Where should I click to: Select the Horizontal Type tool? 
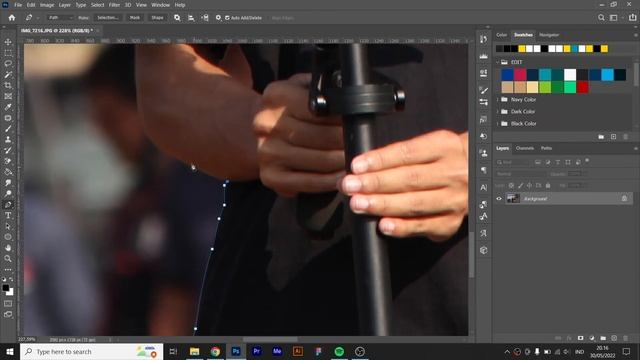coord(8,216)
